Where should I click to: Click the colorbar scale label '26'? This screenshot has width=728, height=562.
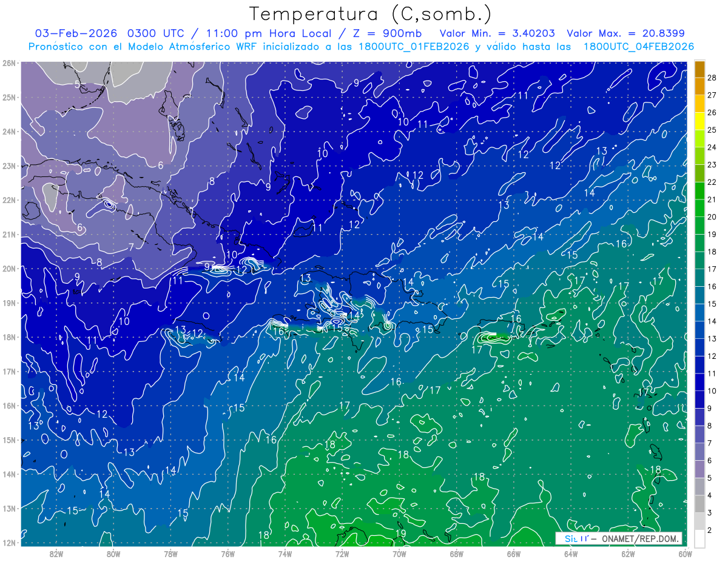tap(712, 112)
